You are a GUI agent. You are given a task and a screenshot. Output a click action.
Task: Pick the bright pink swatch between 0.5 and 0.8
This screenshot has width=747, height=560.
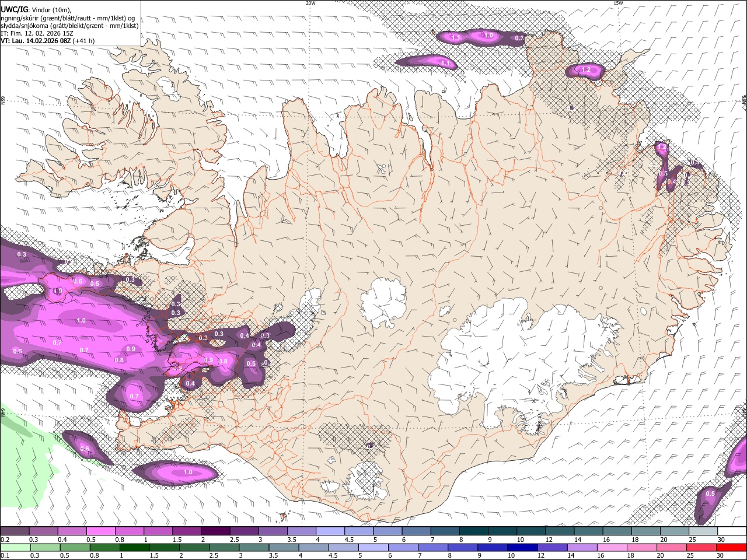pos(101,531)
